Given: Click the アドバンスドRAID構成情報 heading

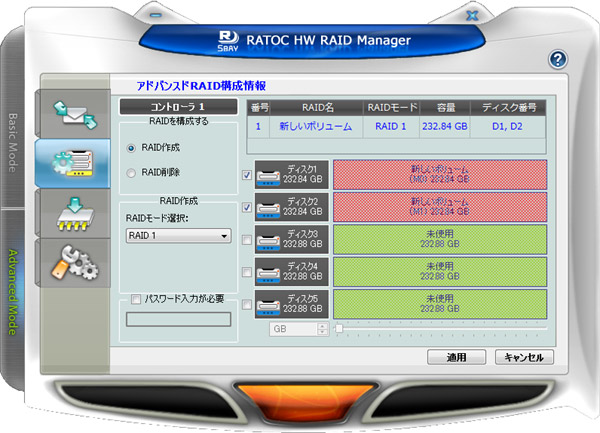Looking at the screenshot, I should [201, 86].
